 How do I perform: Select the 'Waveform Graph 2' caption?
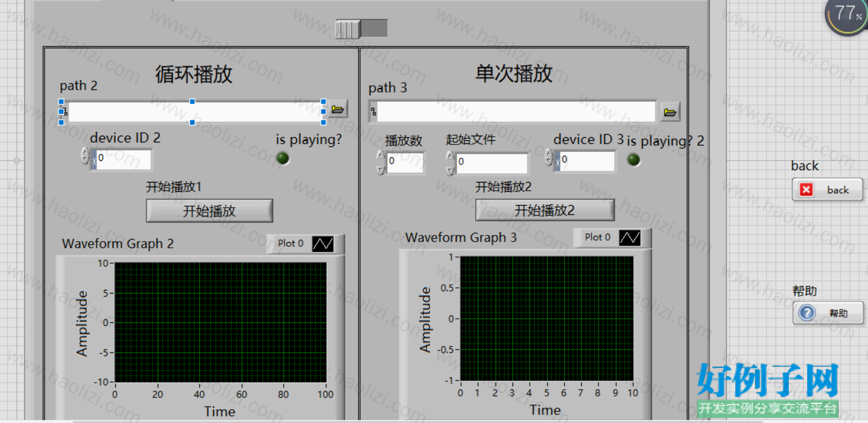coord(118,244)
